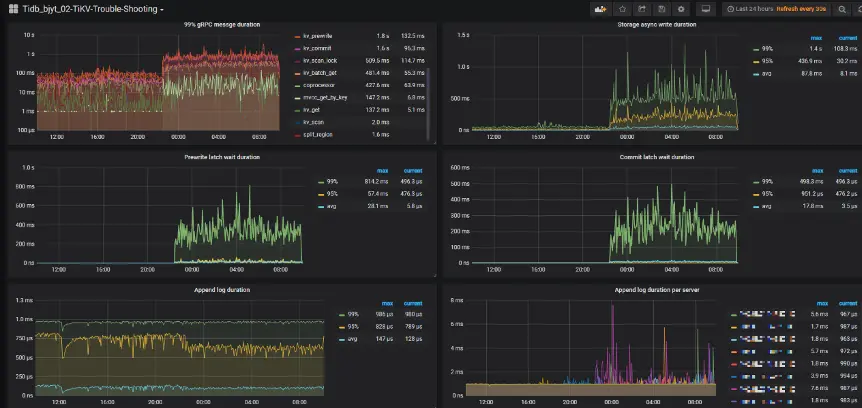This screenshot has height=408, width=862.
Task: Cycle view mode with monitor icon
Action: tap(706, 9)
